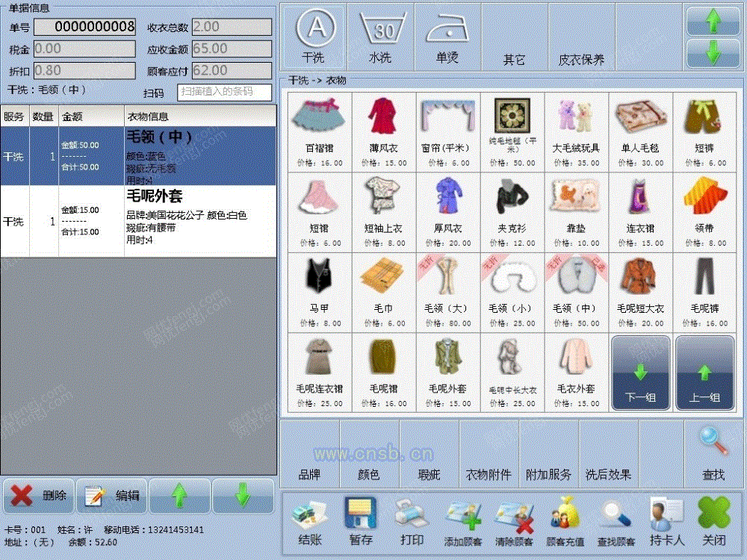This screenshot has width=747, height=560.
Task: Choose the 单人毛毯 single blanket item
Action: [x=641, y=132]
